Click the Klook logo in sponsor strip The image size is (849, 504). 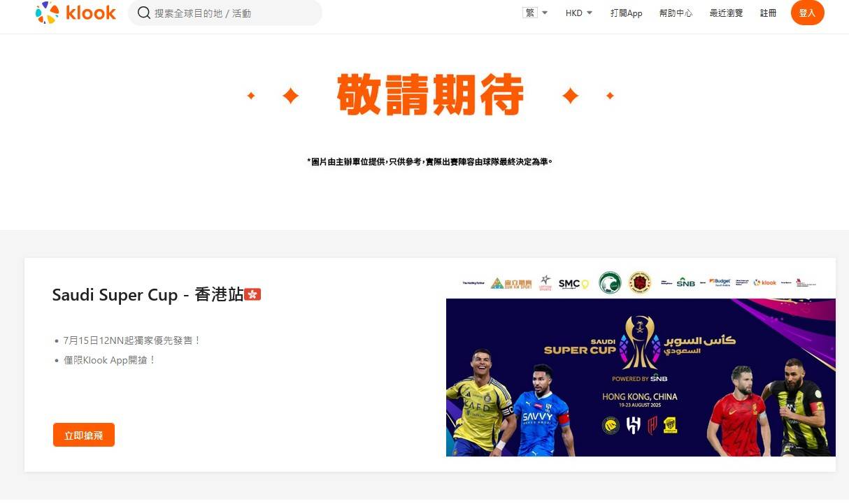[765, 282]
